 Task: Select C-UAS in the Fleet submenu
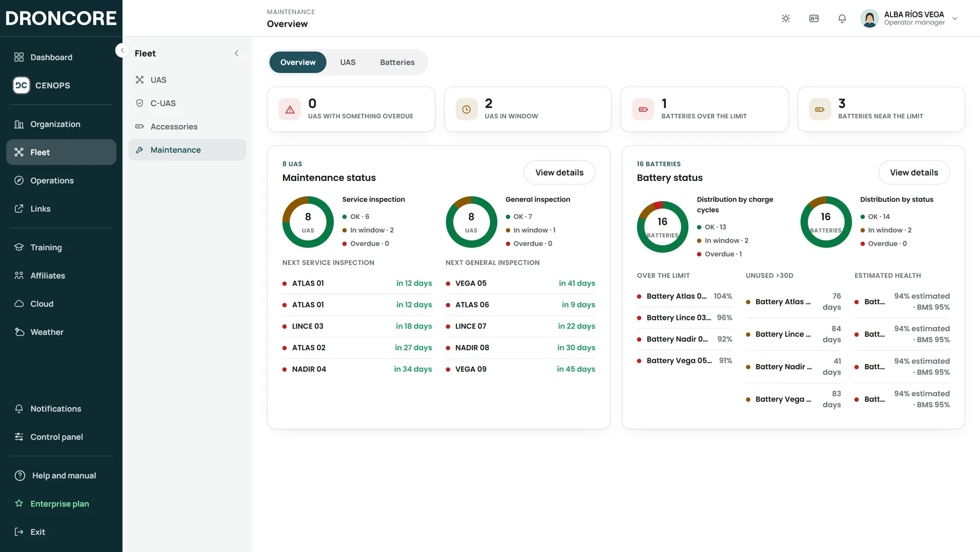[x=187, y=104]
